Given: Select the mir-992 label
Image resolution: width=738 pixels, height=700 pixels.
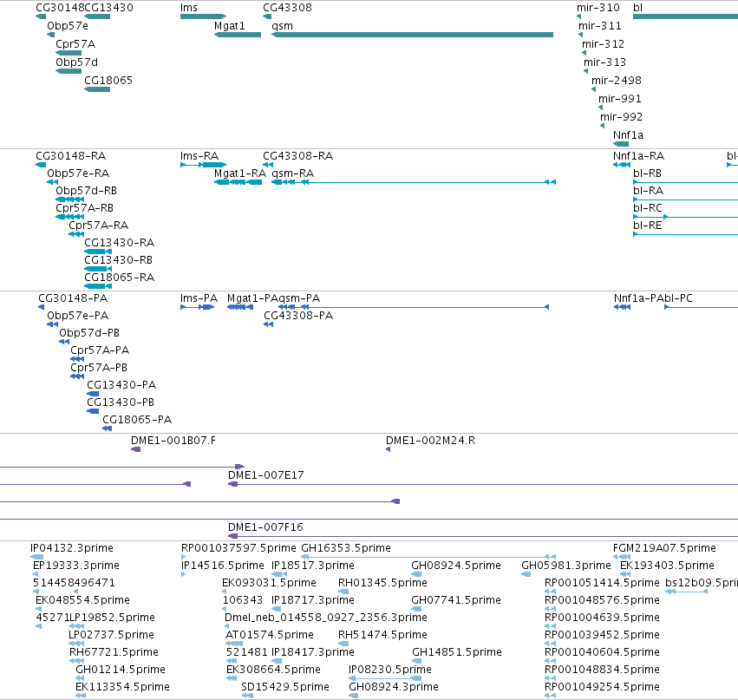Looking at the screenshot, I should tap(621, 117).
